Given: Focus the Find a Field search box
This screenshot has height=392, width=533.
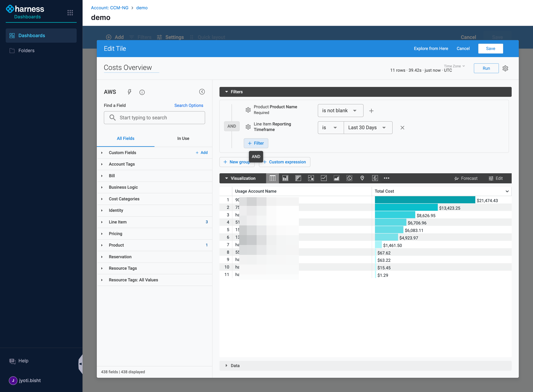Looking at the screenshot, I should pyautogui.click(x=154, y=118).
